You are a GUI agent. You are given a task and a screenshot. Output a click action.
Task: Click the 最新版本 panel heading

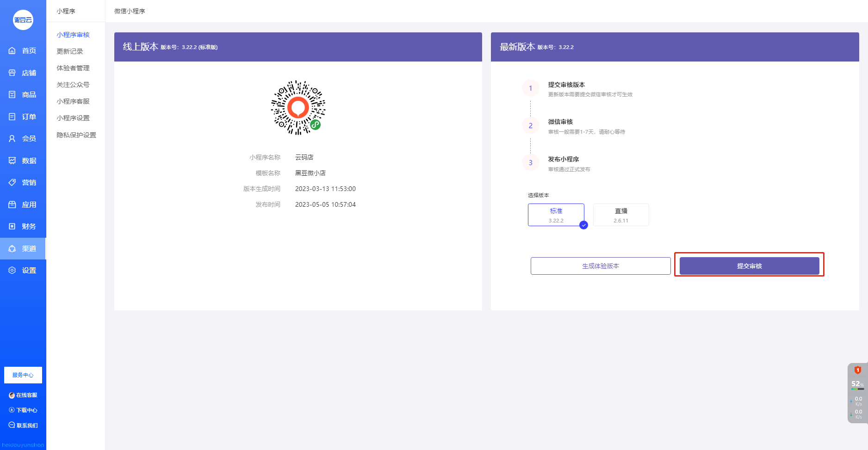coord(517,47)
